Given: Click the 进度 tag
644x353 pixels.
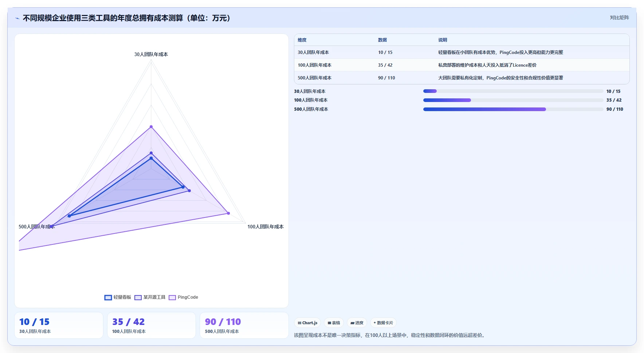Looking at the screenshot, I should [x=357, y=323].
